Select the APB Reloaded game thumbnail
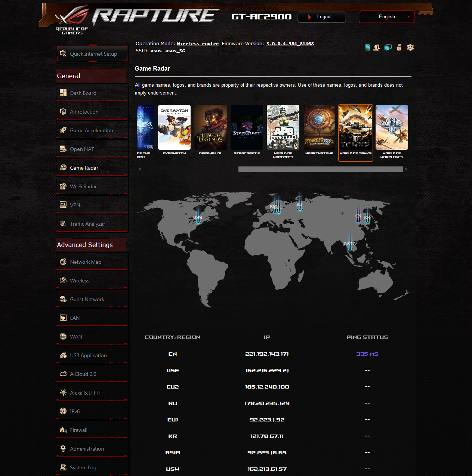 coord(283,127)
